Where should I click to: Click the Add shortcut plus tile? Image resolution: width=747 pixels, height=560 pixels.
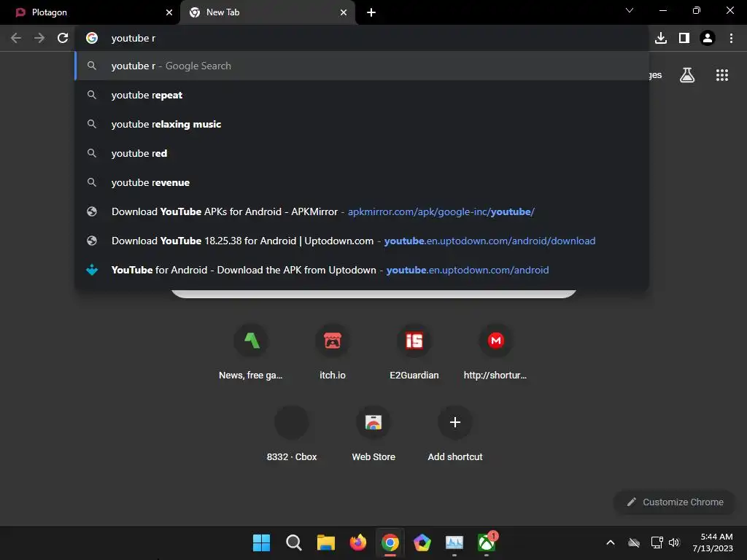455,434
